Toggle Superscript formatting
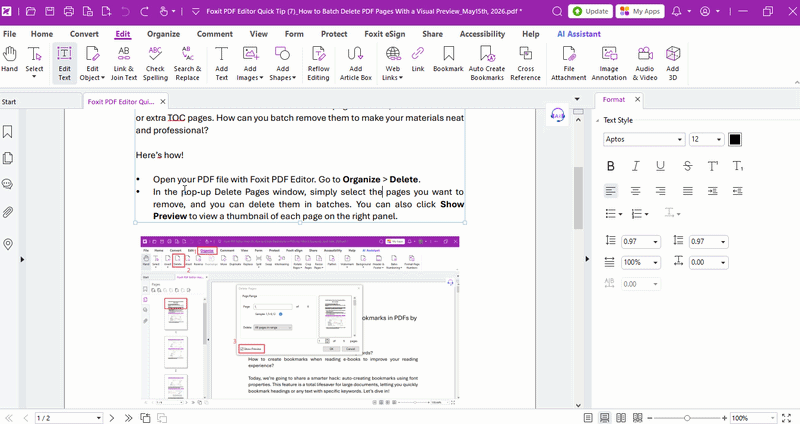The image size is (800, 424). 713,166
